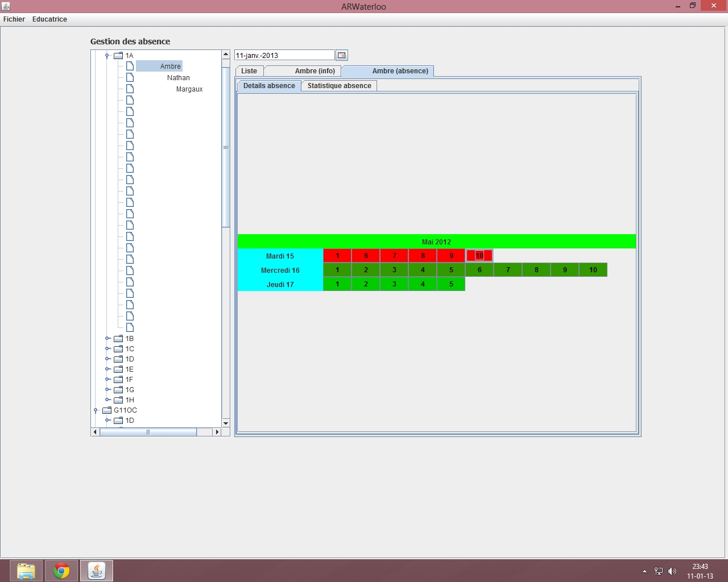The width and height of the screenshot is (728, 582).
Task: Toggle period 6 on Mercredi 16
Action: tap(479, 270)
